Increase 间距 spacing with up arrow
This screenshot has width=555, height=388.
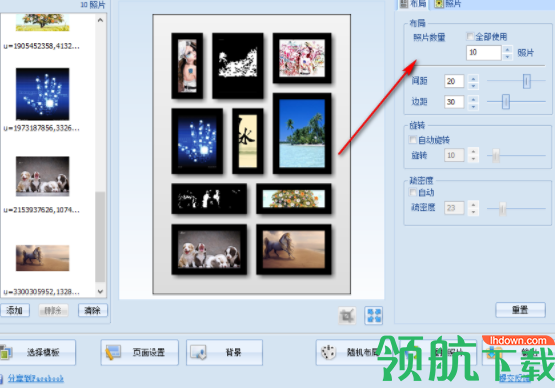[473, 78]
